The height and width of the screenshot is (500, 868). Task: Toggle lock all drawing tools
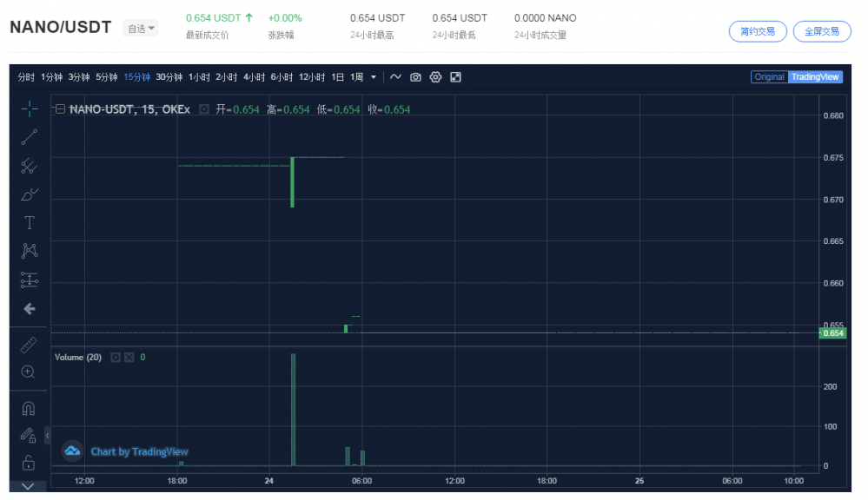click(x=29, y=462)
